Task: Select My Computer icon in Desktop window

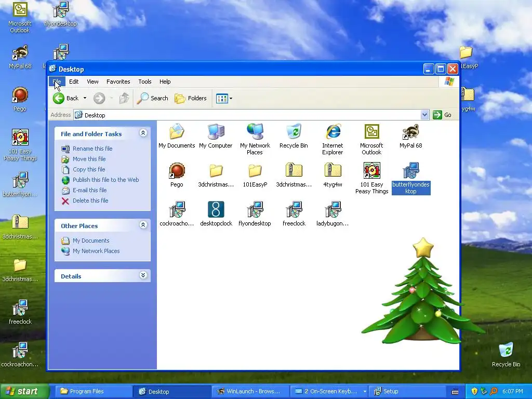Action: [216, 136]
